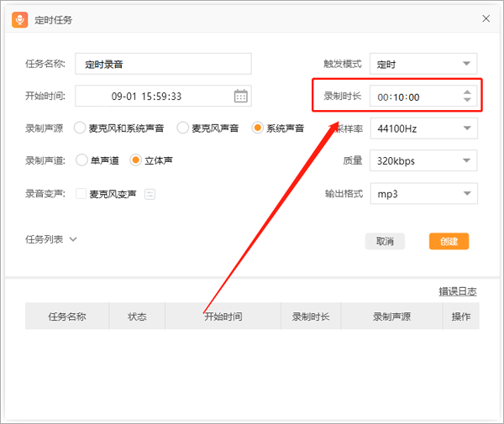Click the 创建 button

[449, 241]
